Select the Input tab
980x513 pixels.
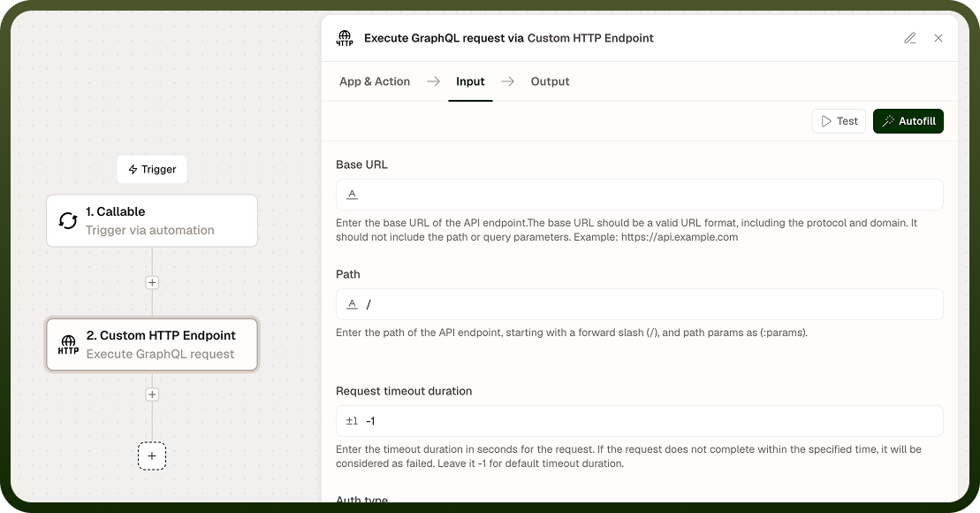click(x=470, y=81)
